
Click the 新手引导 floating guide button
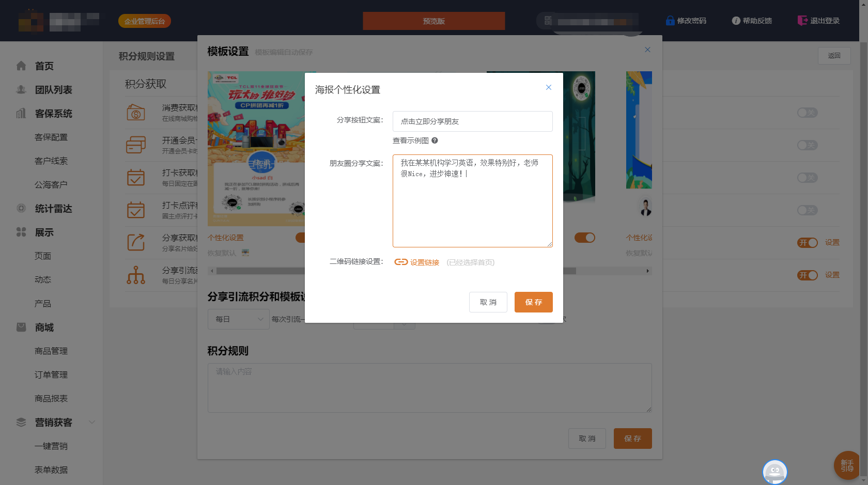(846, 465)
